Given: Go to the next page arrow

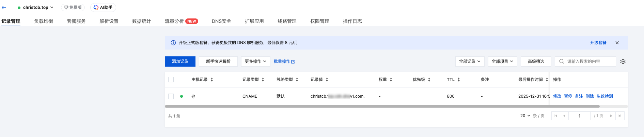Looking at the screenshot, I should point(611,116).
